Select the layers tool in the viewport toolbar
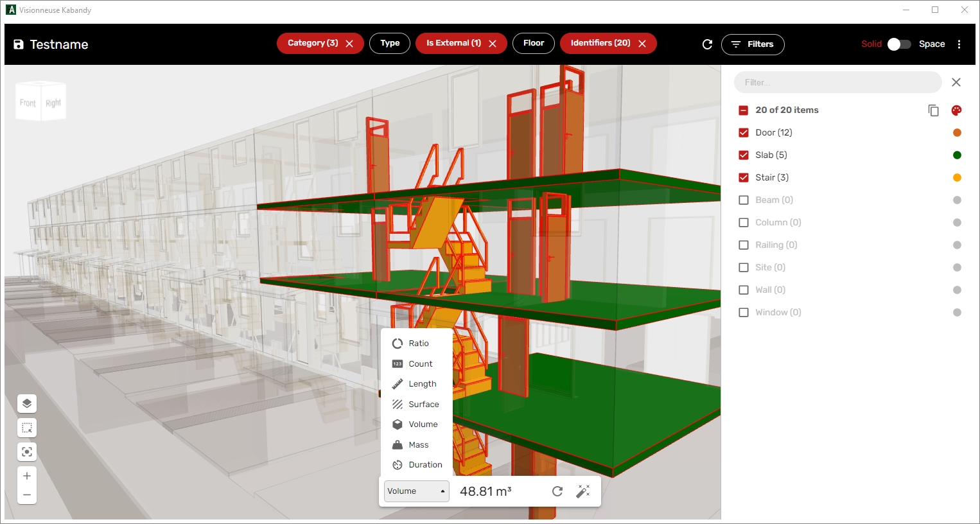 [x=26, y=403]
